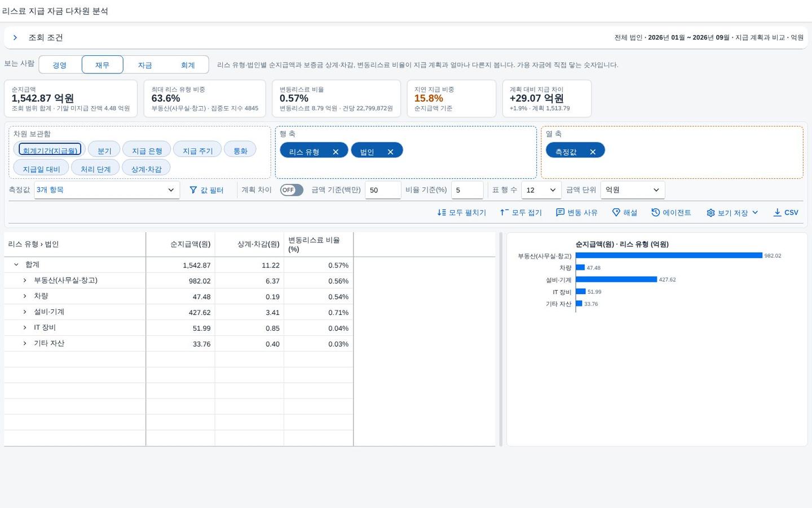Viewport: 812px width, 508px height.
Task: Select the 회계기간(지급월) dimension chip
Action: click(x=50, y=150)
